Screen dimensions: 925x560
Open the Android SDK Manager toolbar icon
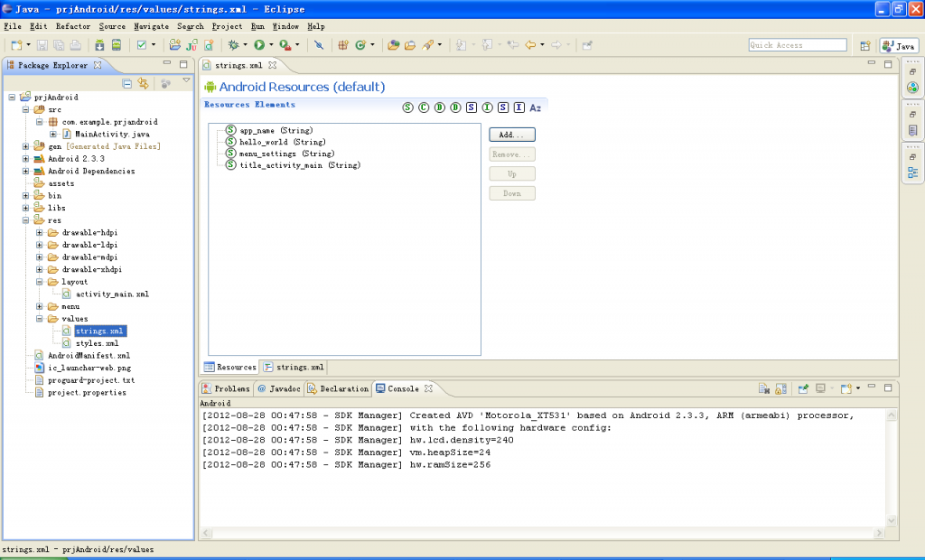pyautogui.click(x=99, y=45)
